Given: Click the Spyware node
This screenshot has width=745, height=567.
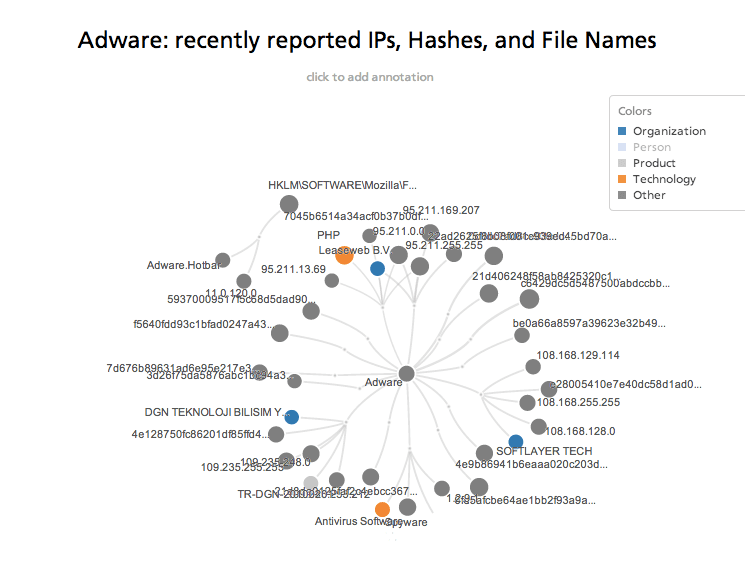Looking at the screenshot, I should [407, 507].
